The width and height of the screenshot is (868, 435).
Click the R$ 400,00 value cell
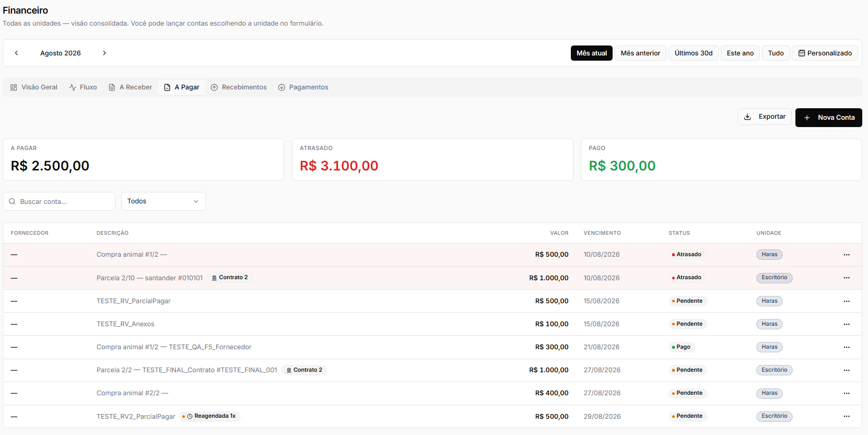[552, 393]
